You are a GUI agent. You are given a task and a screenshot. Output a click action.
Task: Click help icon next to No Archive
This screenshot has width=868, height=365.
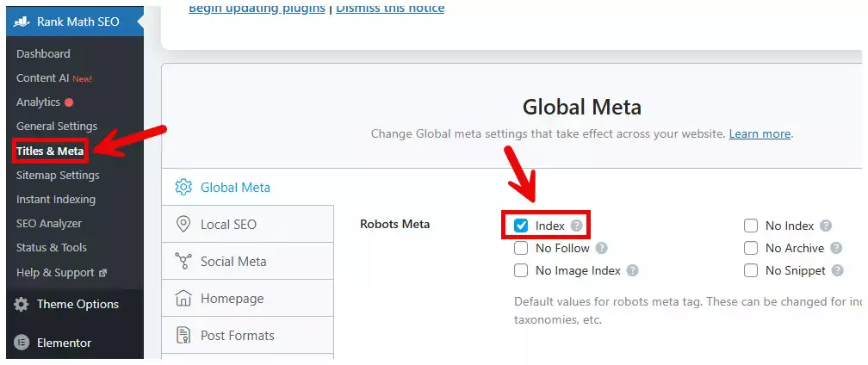point(836,248)
